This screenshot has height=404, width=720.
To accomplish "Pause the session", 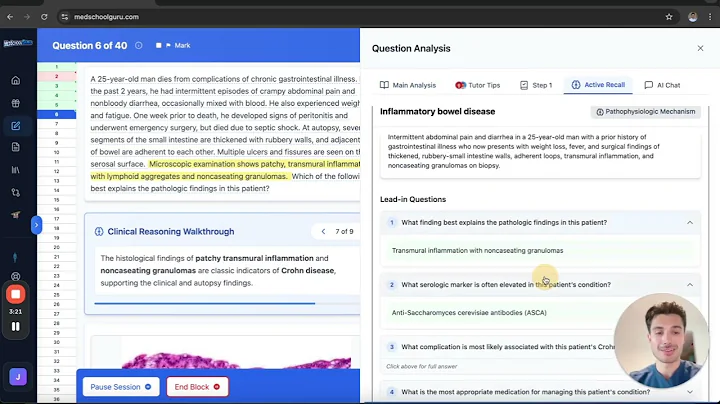I will (121, 387).
